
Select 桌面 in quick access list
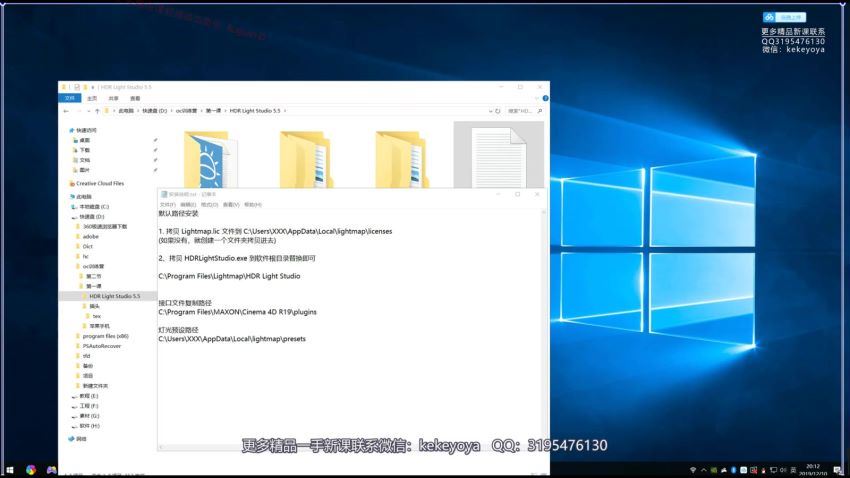85,140
